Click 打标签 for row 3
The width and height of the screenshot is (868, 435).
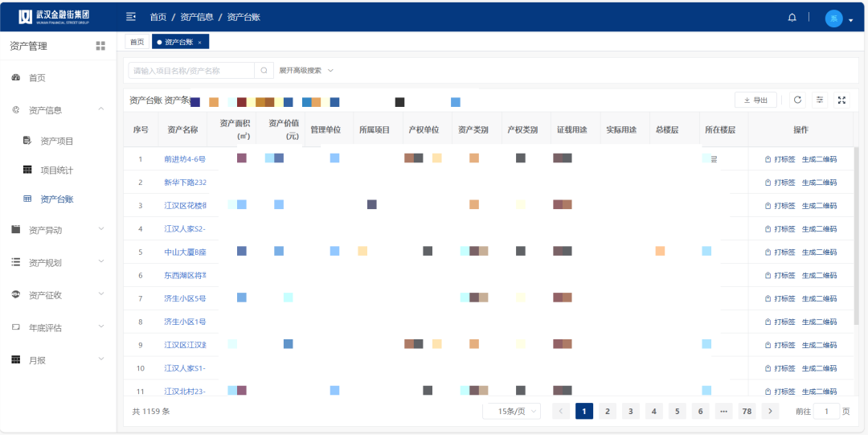point(780,206)
